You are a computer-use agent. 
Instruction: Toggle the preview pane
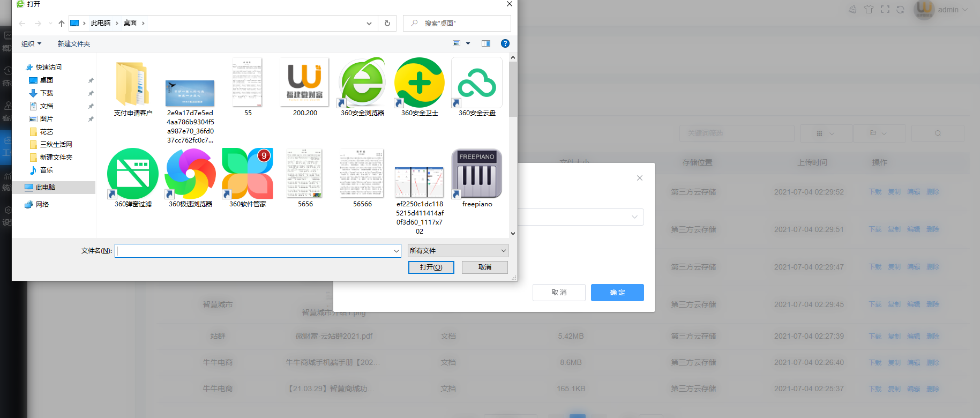pos(486,43)
